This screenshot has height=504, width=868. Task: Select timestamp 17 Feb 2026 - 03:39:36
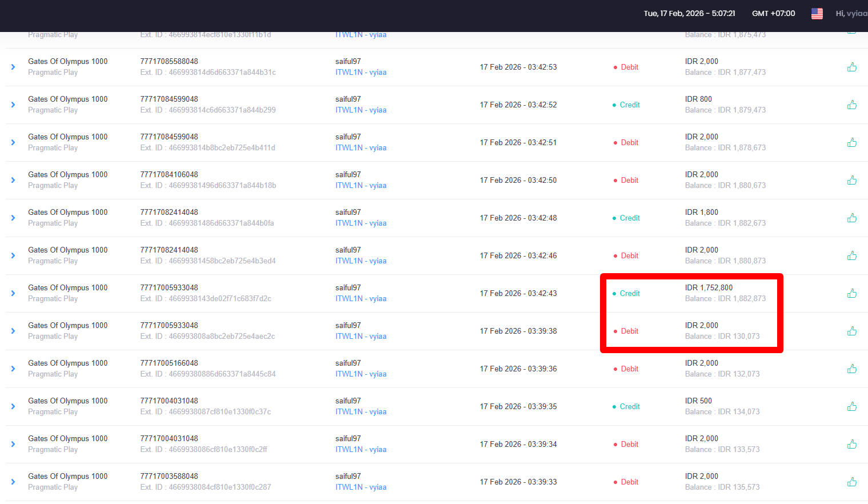tap(518, 369)
